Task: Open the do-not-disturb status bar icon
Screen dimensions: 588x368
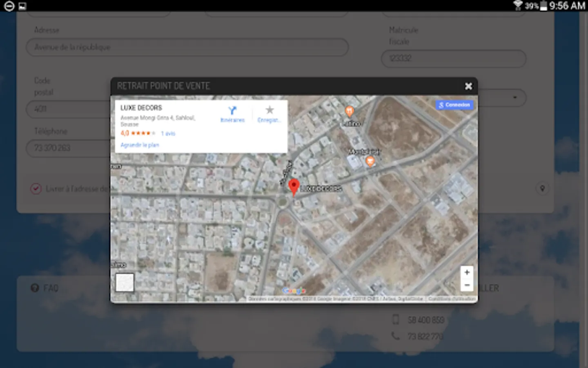Action: [9, 6]
